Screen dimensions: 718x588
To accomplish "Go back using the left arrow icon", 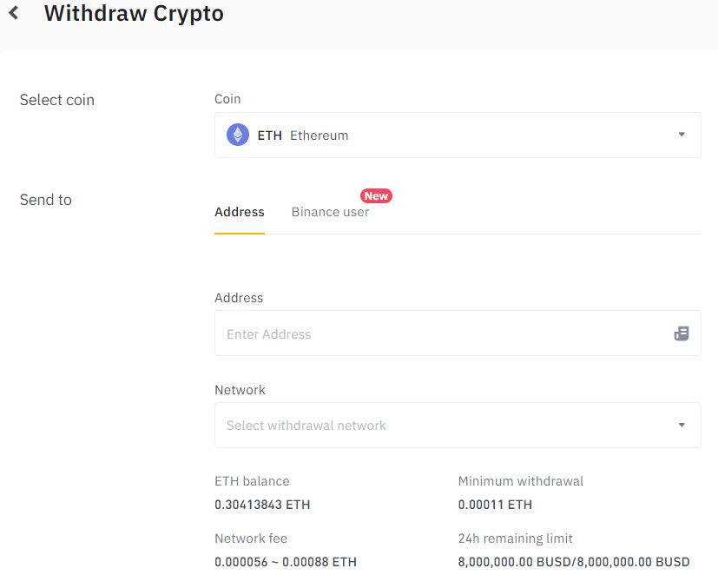I will (x=14, y=13).
